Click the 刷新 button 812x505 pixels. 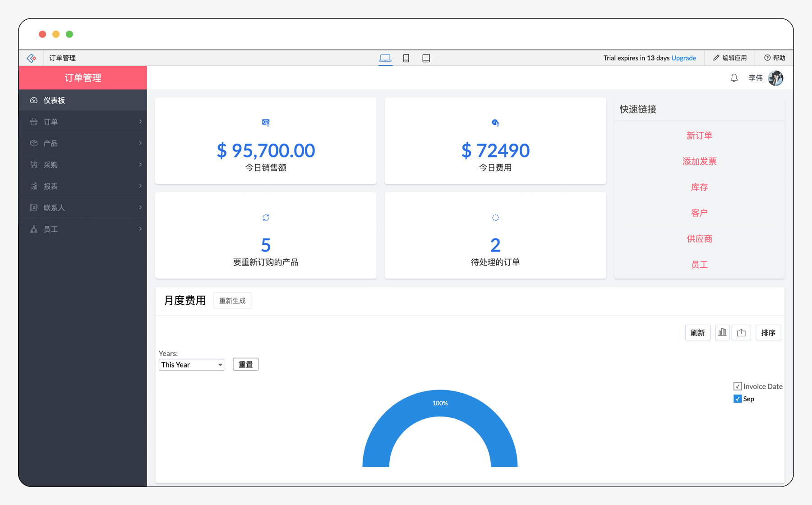tap(697, 333)
